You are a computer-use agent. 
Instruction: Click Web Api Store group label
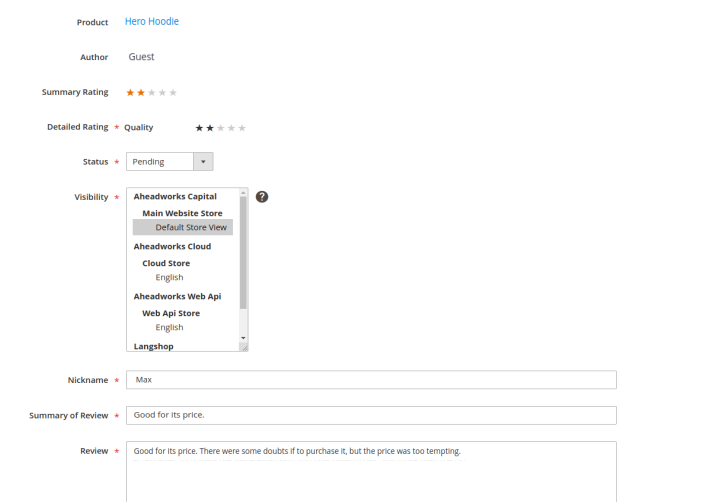171,313
